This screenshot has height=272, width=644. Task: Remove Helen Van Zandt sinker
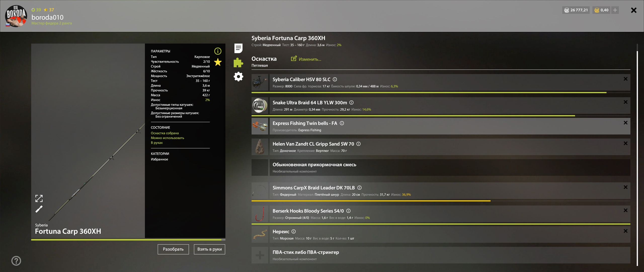pos(626,143)
